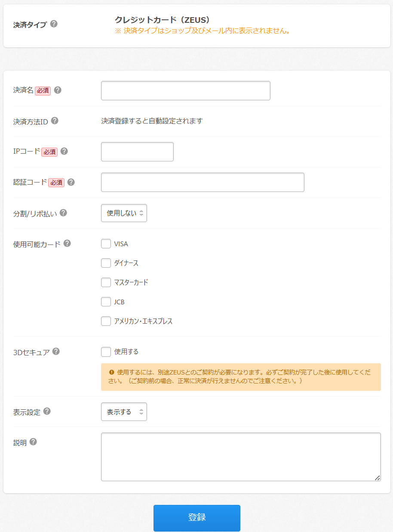
Task: Click help icon beside 決済タイプ label
Action: pos(54,24)
